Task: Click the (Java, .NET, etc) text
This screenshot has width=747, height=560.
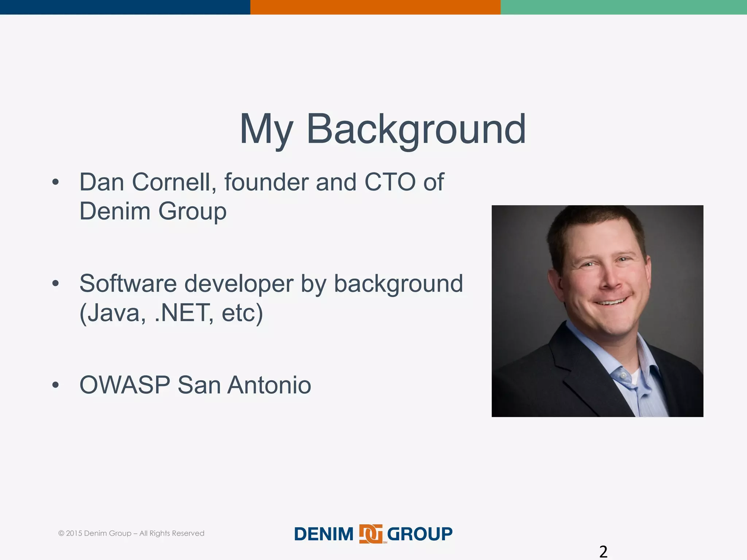Action: point(171,313)
